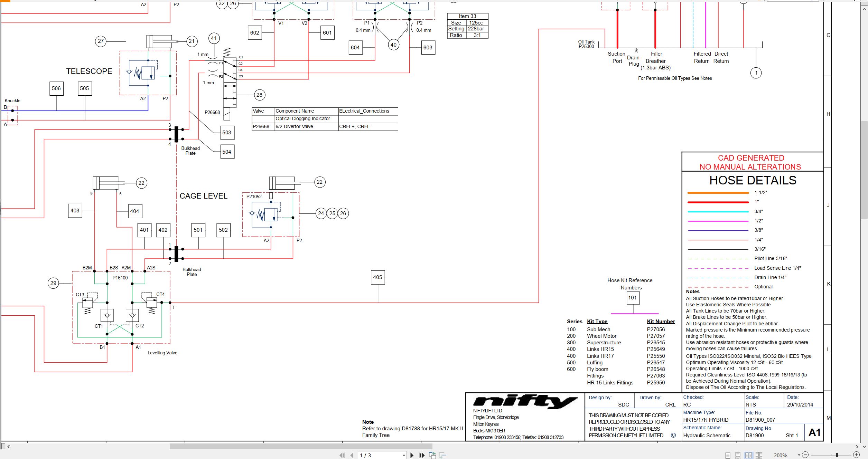Enable continuous scrolling page layout
868x459 pixels.
click(x=738, y=456)
